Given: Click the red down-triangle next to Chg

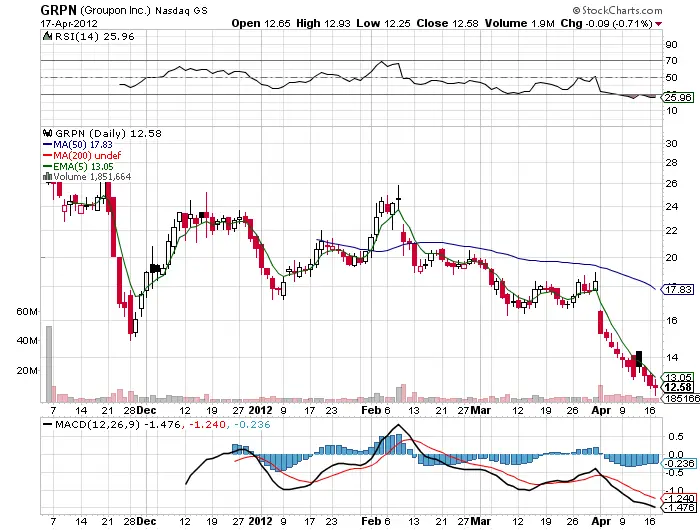Looking at the screenshot, I should pos(658,24).
